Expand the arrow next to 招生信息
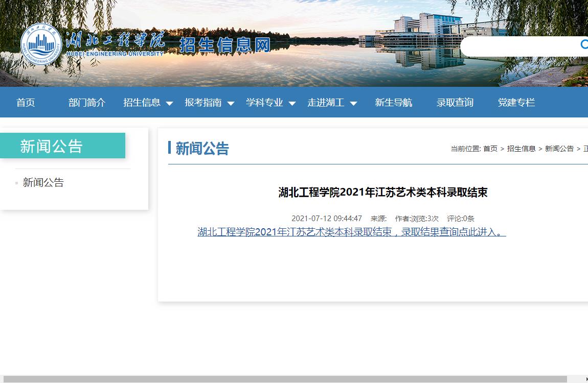588x383 pixels. [x=170, y=103]
